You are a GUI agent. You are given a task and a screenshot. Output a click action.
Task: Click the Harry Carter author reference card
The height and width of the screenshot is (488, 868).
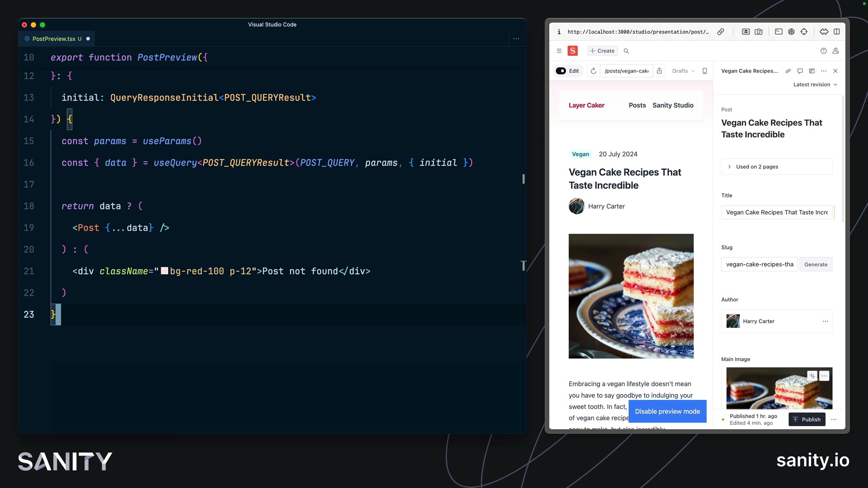pos(776,321)
